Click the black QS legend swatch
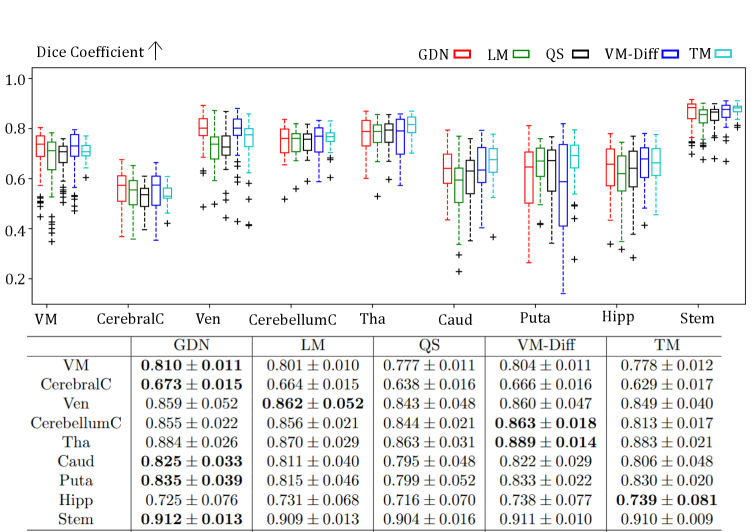The height and width of the screenshot is (532, 753). [580, 54]
